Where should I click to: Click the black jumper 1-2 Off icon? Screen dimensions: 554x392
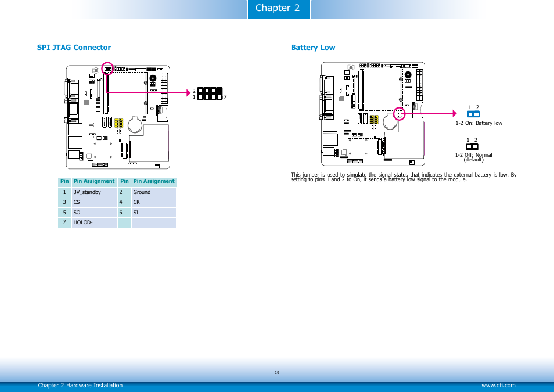(x=472, y=146)
